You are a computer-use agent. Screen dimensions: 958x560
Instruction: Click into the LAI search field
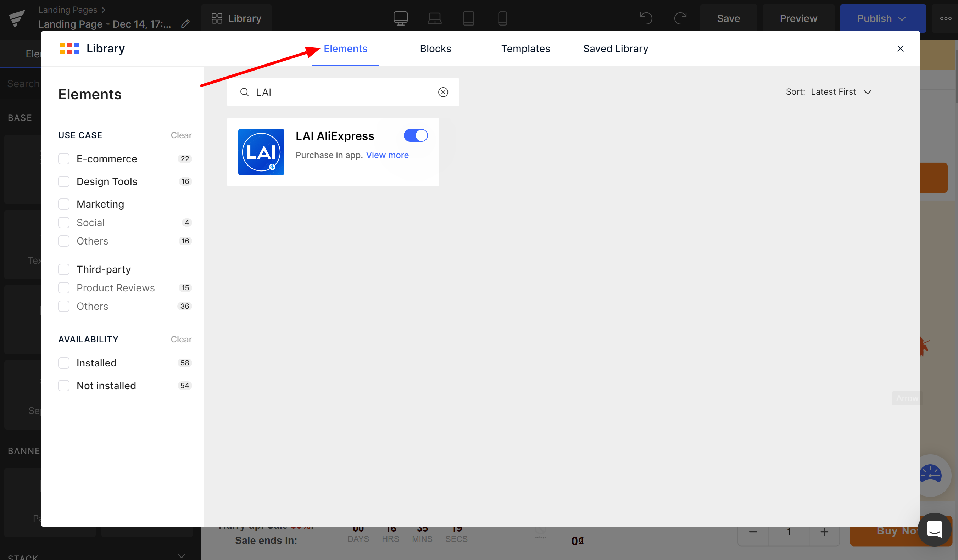tap(343, 92)
